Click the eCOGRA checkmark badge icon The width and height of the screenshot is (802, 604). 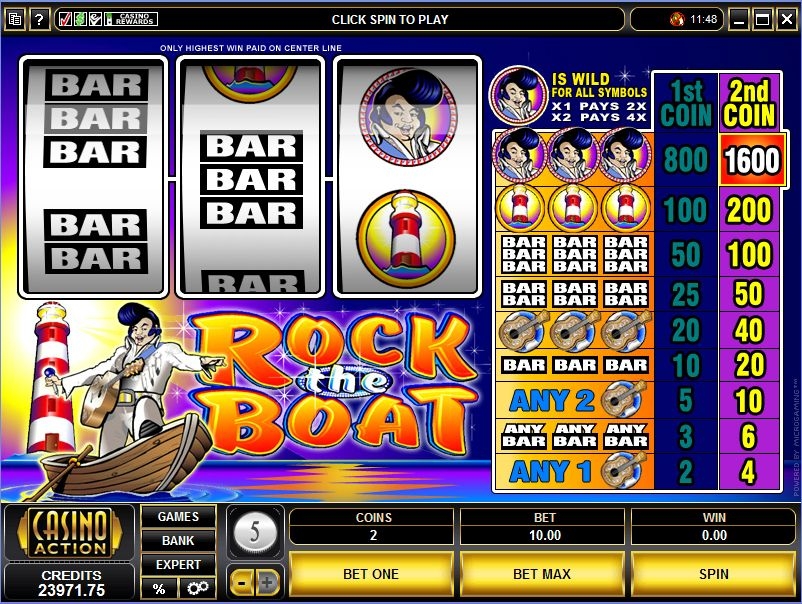pos(95,19)
